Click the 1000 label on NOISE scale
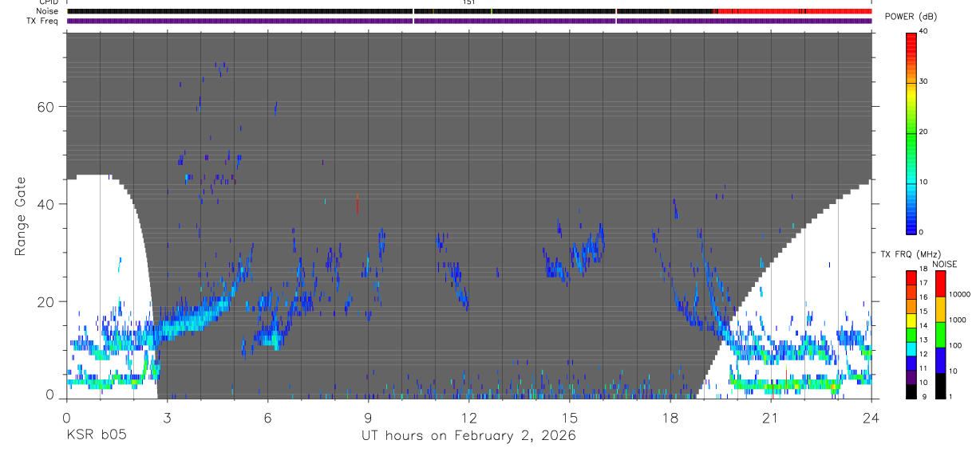 pos(956,320)
